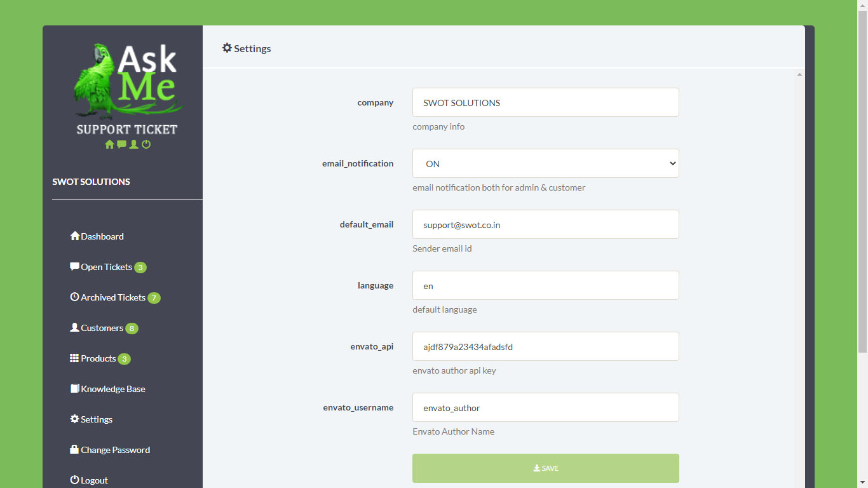Click the Products grid icon
The height and width of the screenshot is (488, 868).
[x=74, y=358]
